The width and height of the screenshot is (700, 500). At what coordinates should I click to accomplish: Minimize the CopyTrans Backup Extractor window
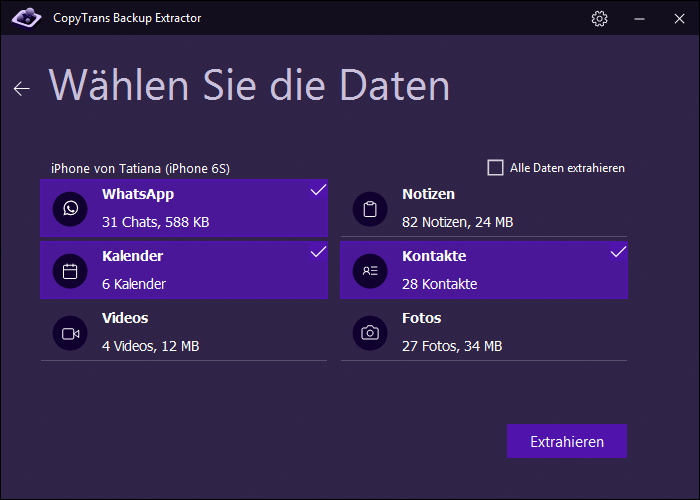coord(639,19)
